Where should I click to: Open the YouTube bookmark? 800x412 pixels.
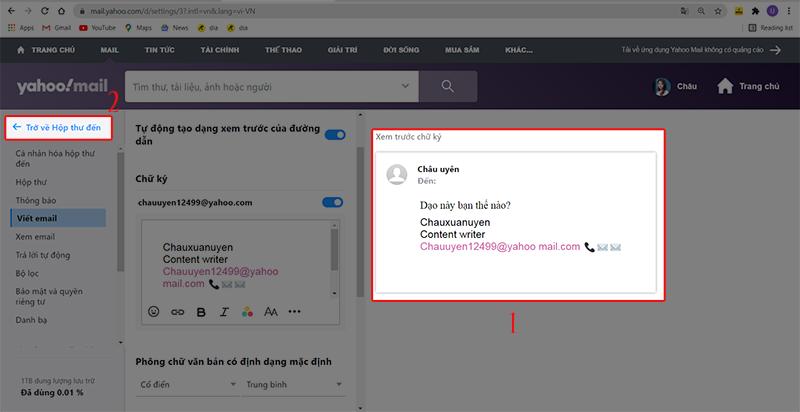point(97,28)
